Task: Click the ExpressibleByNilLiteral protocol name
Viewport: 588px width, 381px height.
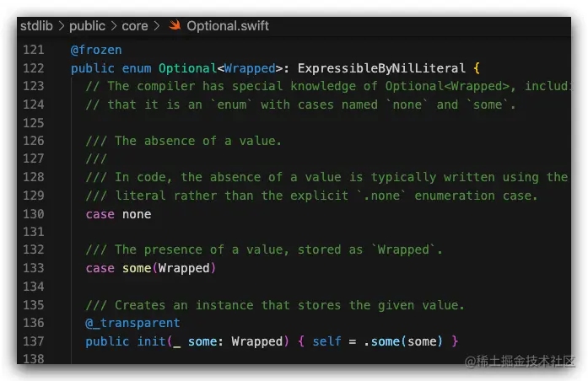Action: coord(381,68)
